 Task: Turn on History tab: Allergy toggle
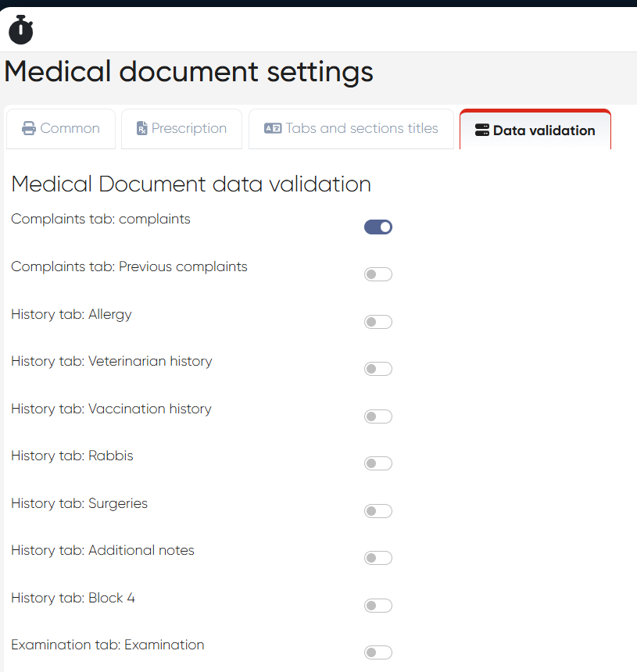coord(378,322)
